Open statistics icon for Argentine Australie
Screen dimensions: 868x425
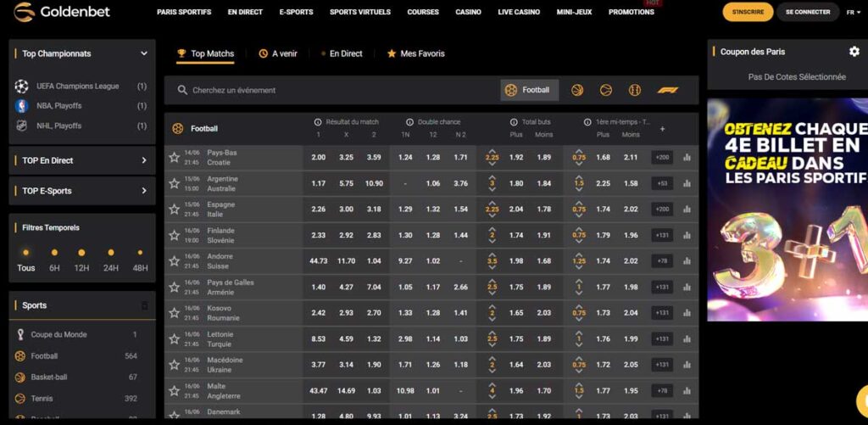pos(687,183)
